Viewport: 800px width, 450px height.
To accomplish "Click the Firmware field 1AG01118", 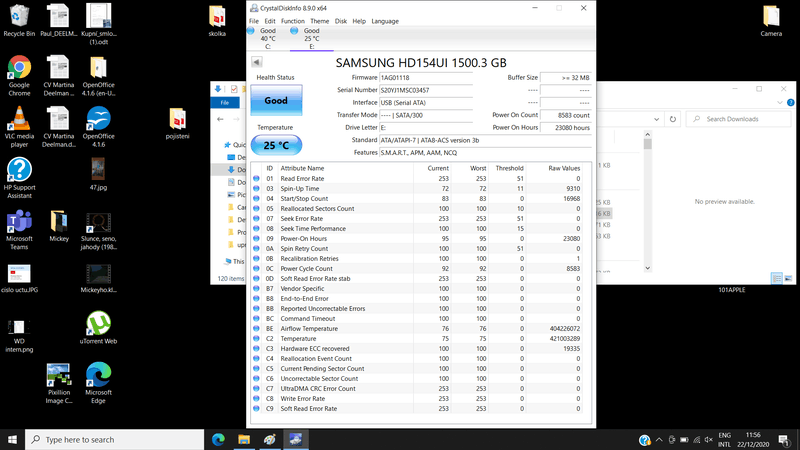I will 426,78.
